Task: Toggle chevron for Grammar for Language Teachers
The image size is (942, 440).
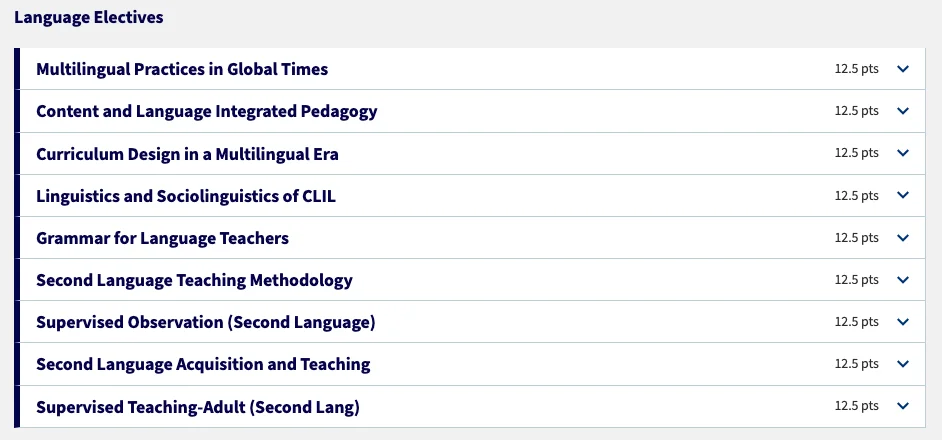Action: tap(904, 238)
